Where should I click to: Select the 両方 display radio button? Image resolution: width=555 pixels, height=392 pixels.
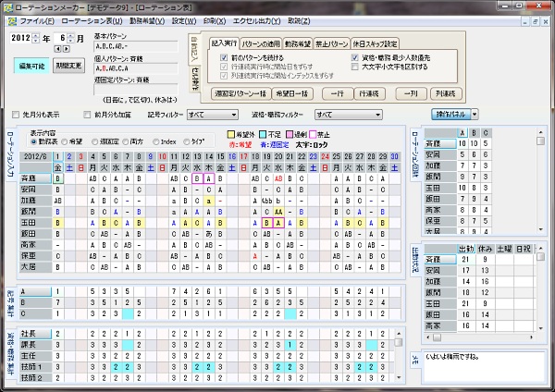125,141
